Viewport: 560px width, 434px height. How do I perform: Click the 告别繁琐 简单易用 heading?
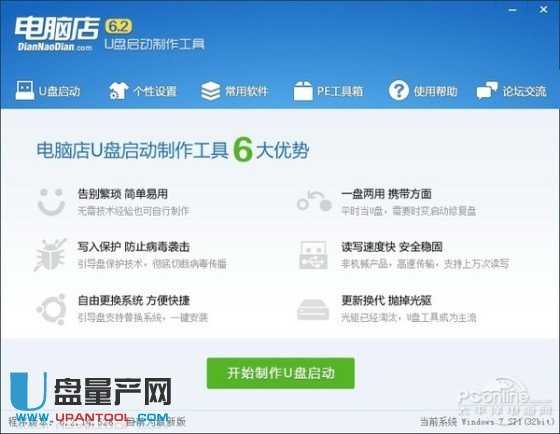[x=123, y=194]
